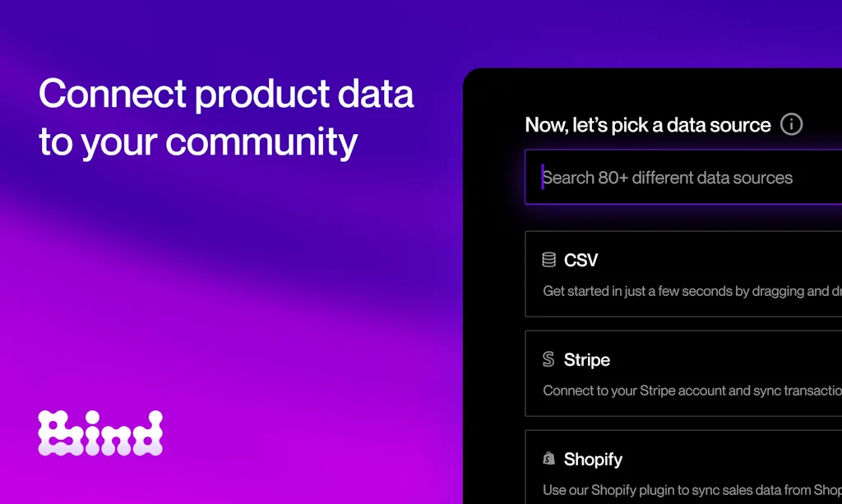The height and width of the screenshot is (504, 842).
Task: Click the 'to your community' headline line
Action: click(x=198, y=141)
